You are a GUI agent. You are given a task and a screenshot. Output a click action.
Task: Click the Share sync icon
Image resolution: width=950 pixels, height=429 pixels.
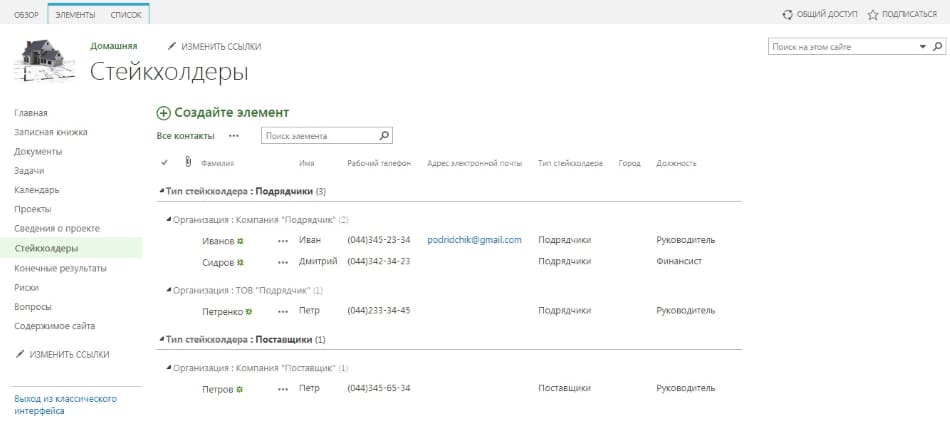pyautogui.click(x=788, y=15)
